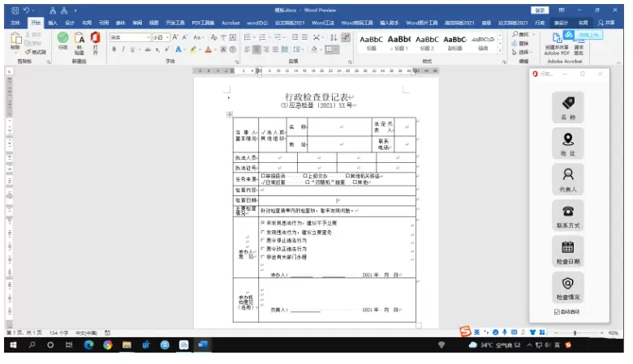Toggle show paragraph marks icon
The width and height of the screenshot is (633, 364).
pos(346,37)
